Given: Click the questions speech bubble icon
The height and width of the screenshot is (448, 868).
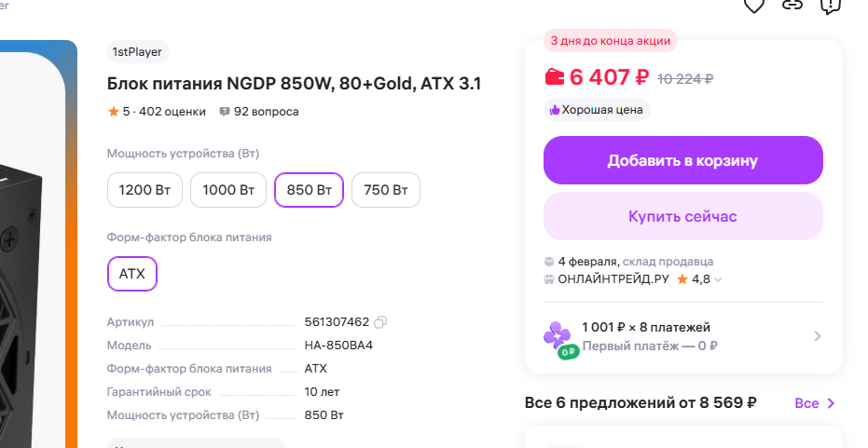Looking at the screenshot, I should pyautogui.click(x=225, y=112).
